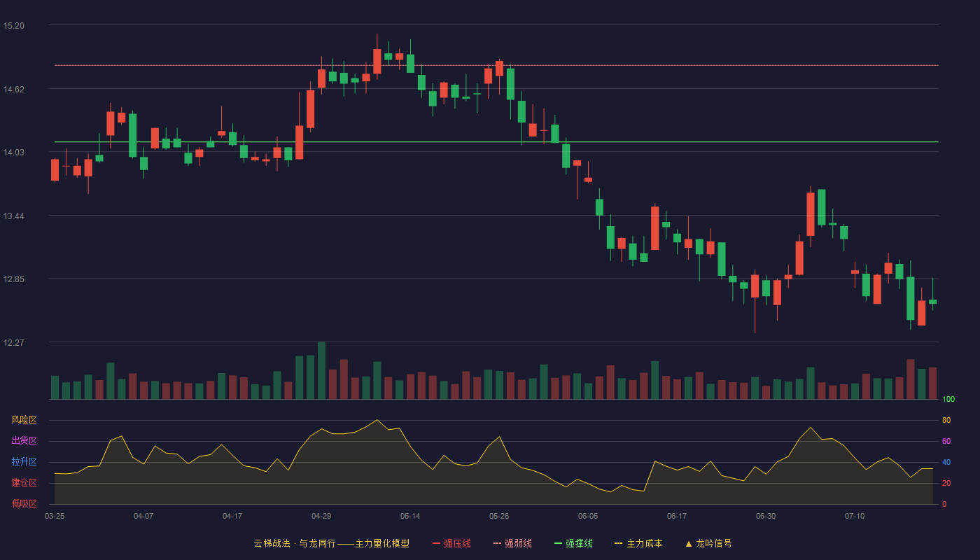Toggle the 主力成本 legend entry
The width and height of the screenshot is (980, 560).
coord(638,543)
